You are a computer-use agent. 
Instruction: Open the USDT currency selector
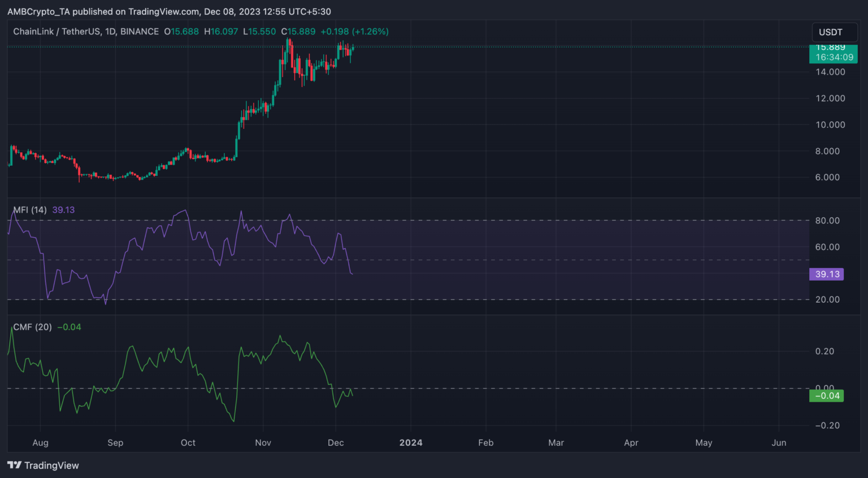coord(831,32)
